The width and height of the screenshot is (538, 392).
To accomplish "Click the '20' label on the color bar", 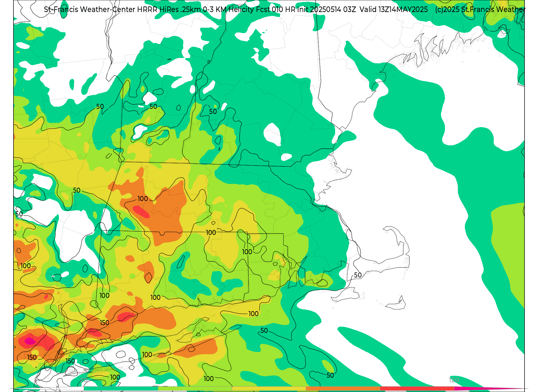I will (84, 380).
